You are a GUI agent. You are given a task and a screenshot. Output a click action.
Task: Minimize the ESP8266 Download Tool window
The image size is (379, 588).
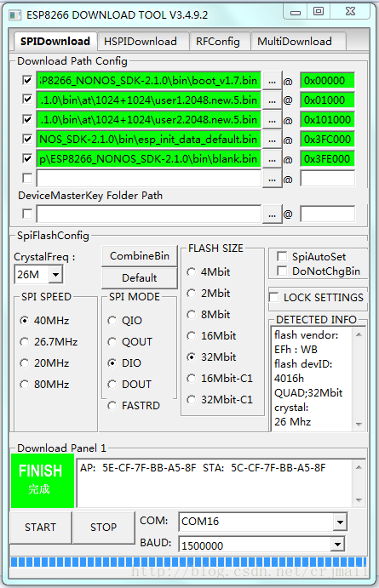(x=296, y=13)
